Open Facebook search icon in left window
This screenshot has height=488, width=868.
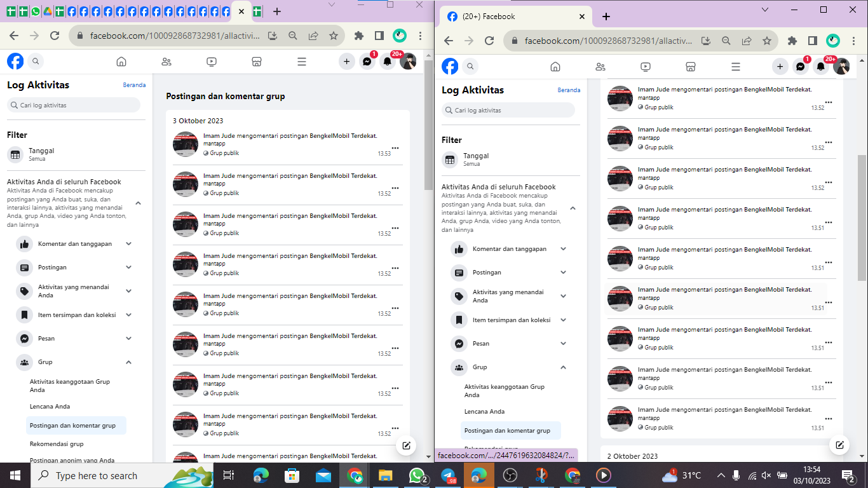click(36, 62)
